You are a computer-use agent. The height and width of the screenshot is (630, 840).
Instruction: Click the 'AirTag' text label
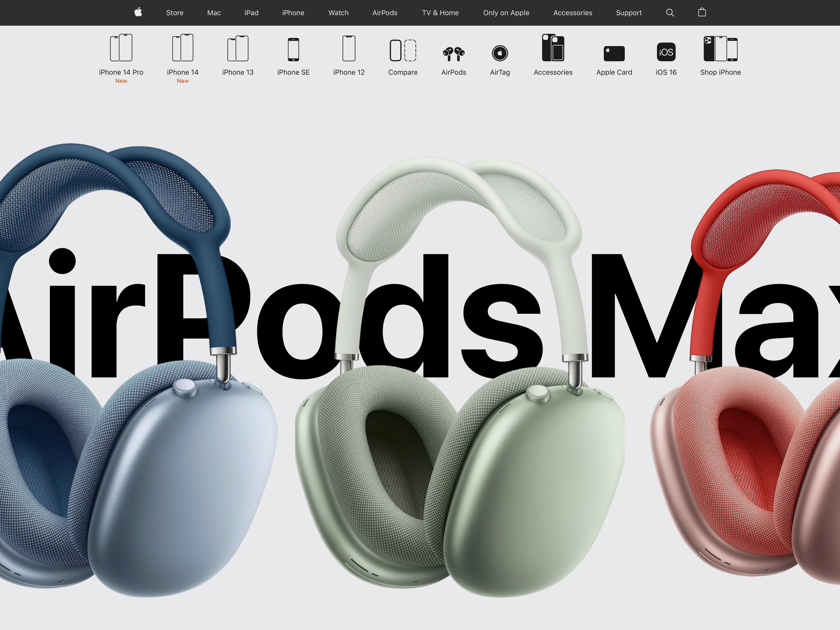(x=500, y=72)
